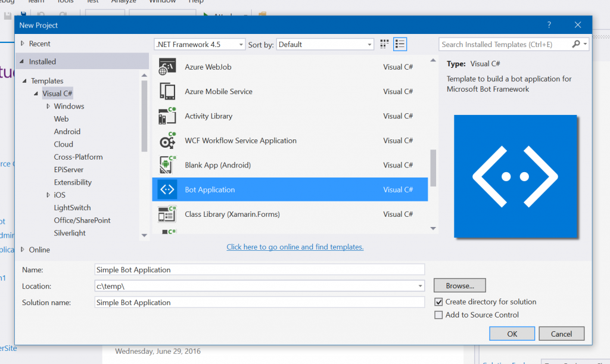Select the EPiServer template category
This screenshot has width=610, height=364.
[x=69, y=170]
